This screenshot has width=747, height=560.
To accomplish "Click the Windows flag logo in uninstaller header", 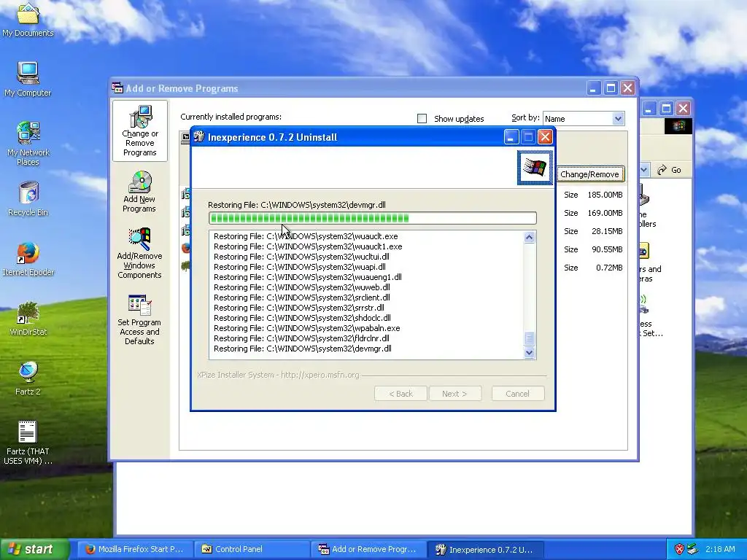I will pos(535,167).
